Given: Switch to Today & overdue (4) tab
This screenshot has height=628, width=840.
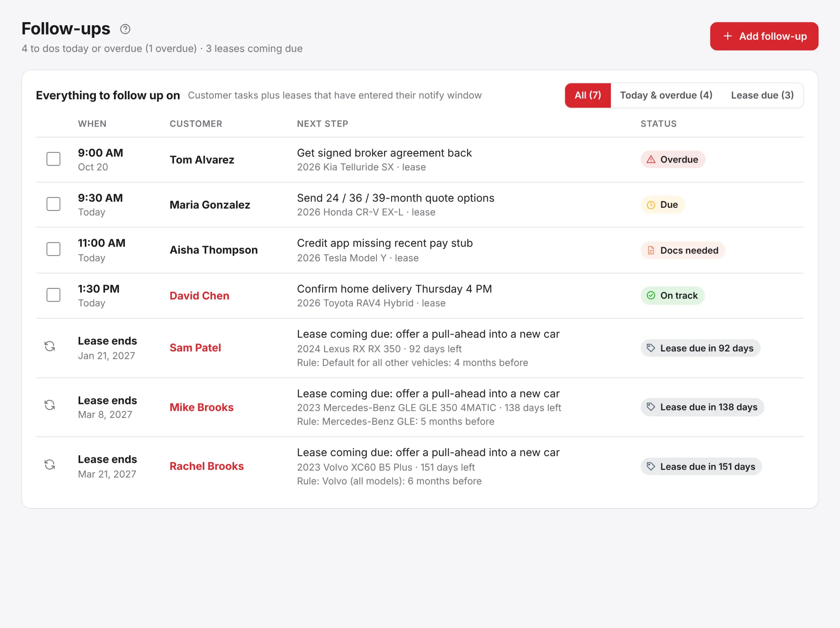Looking at the screenshot, I should [x=666, y=95].
